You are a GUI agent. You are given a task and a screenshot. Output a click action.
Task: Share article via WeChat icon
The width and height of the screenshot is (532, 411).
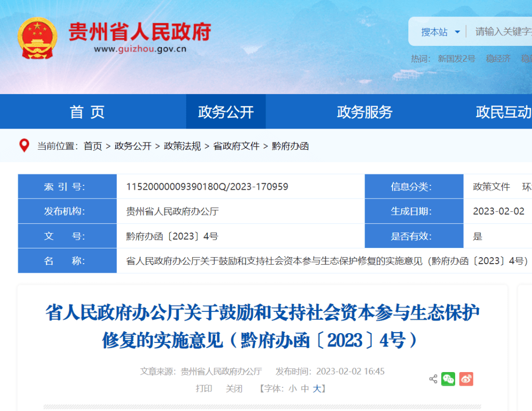click(448, 379)
